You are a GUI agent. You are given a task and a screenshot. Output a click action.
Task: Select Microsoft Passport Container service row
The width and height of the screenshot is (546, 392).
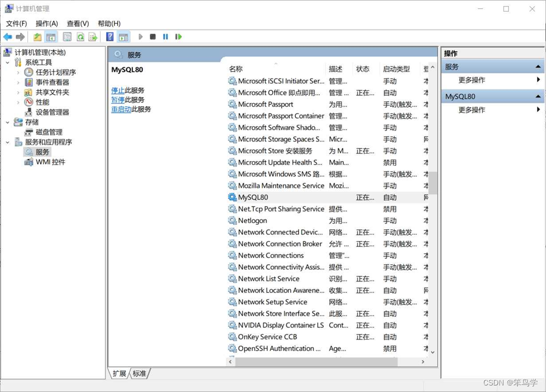tap(327, 116)
